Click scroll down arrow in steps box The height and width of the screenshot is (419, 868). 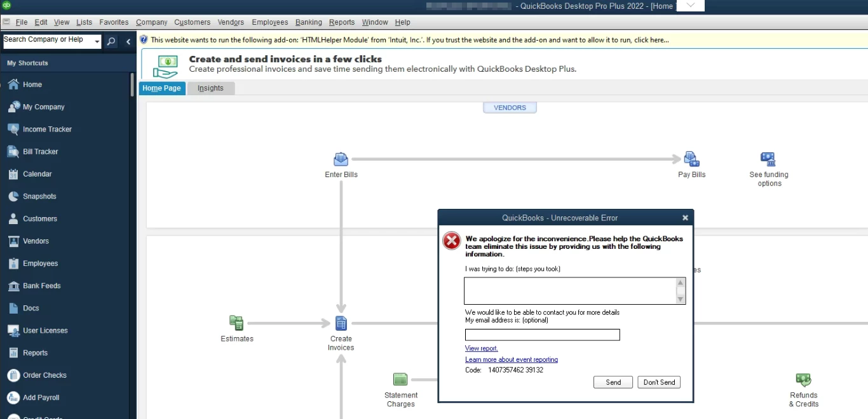coord(681,299)
